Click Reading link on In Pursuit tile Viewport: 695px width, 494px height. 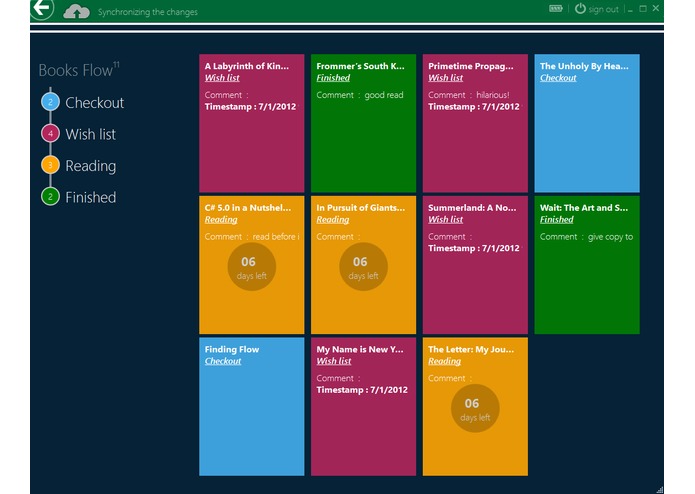333,220
